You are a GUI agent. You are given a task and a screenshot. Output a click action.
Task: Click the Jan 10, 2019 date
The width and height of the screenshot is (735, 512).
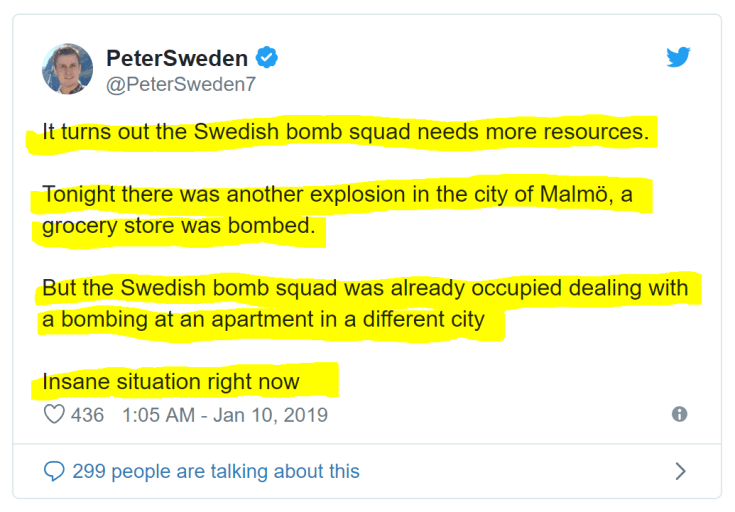270,414
